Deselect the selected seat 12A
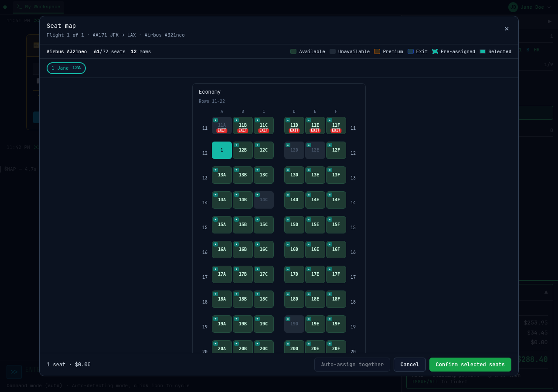The image size is (558, 392). pyautogui.click(x=222, y=150)
